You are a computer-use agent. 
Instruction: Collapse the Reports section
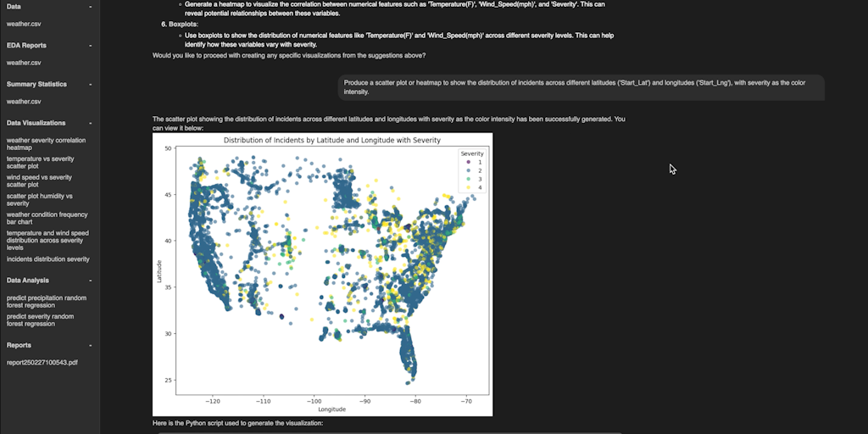coord(90,346)
